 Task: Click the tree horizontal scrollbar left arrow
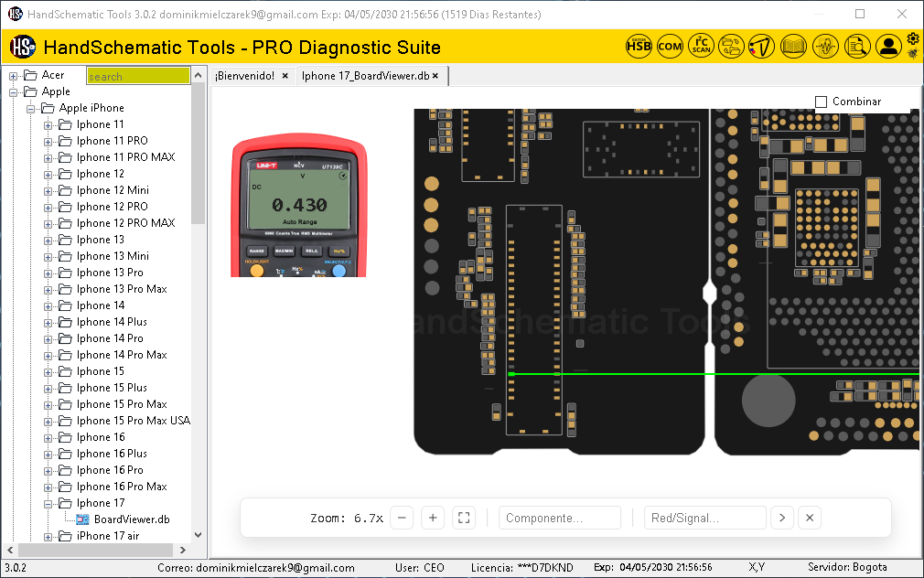10,550
